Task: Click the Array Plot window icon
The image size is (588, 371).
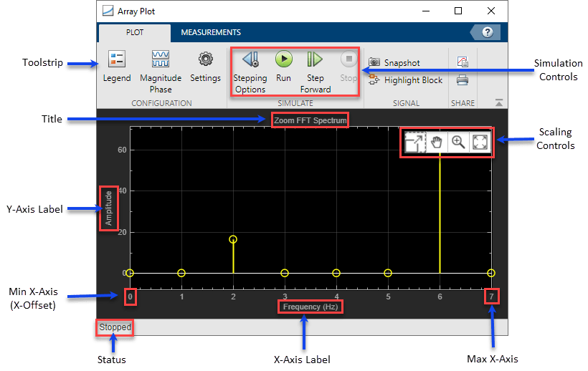Action: (x=108, y=11)
